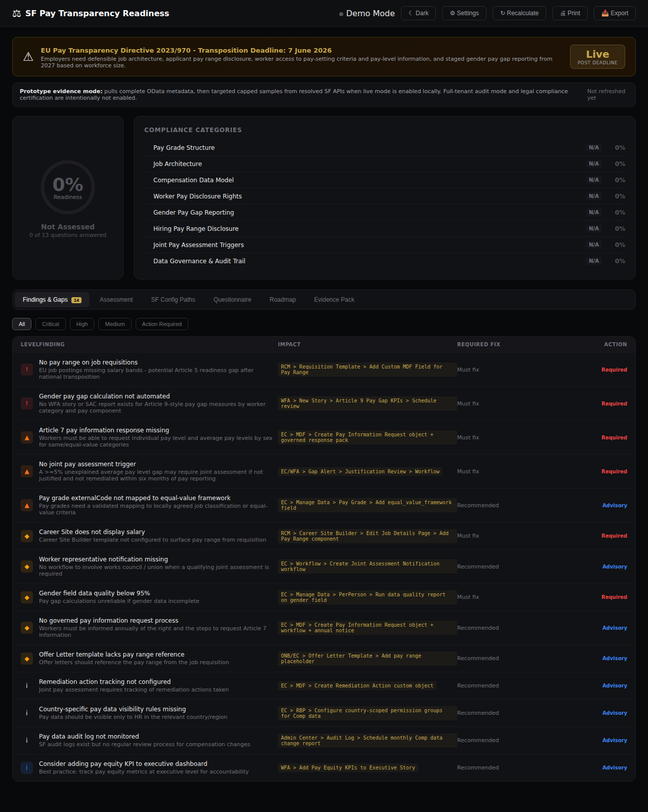Select the severity icon for Offer Letter template lacks pay range

point(27,658)
